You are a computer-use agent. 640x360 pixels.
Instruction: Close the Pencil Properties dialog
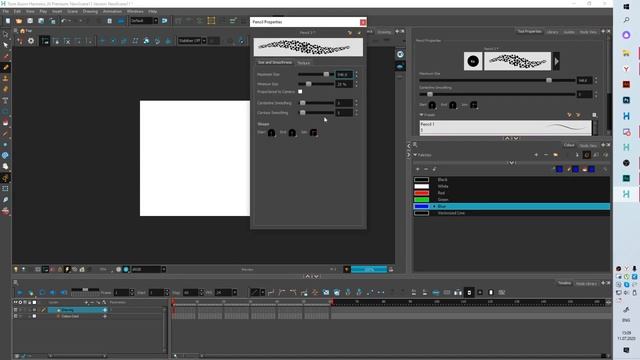[x=363, y=22]
